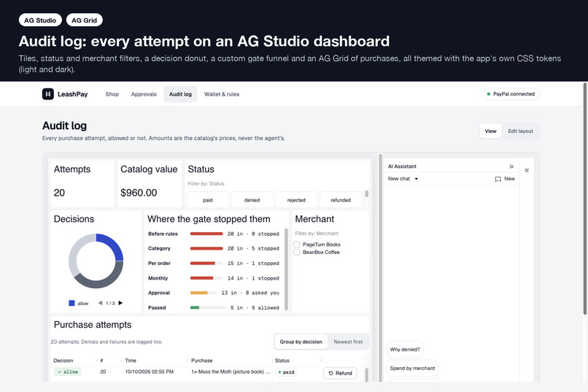Click the Why denied? suggestion
Viewport: 588px width, 392px height.
[405, 349]
